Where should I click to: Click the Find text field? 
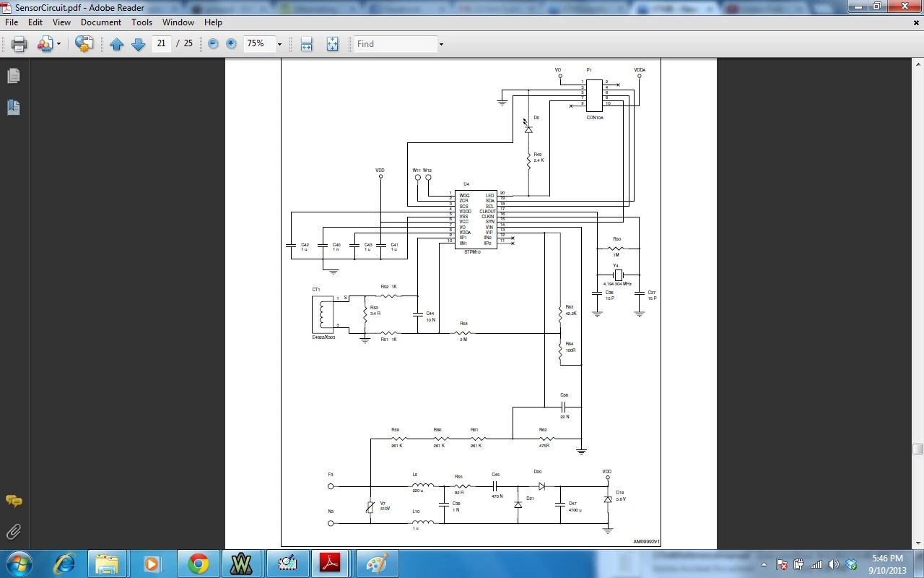[395, 44]
